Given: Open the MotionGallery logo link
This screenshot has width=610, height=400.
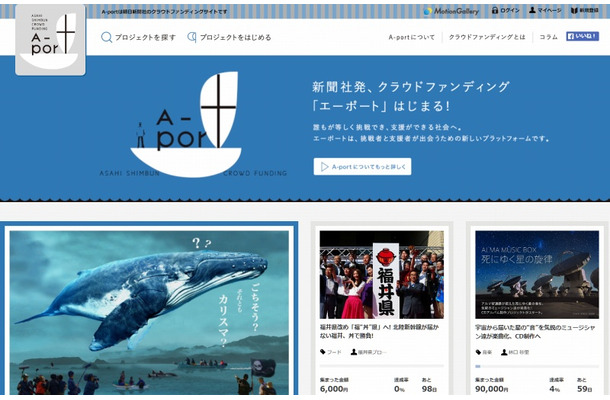Looking at the screenshot, I should (x=451, y=11).
